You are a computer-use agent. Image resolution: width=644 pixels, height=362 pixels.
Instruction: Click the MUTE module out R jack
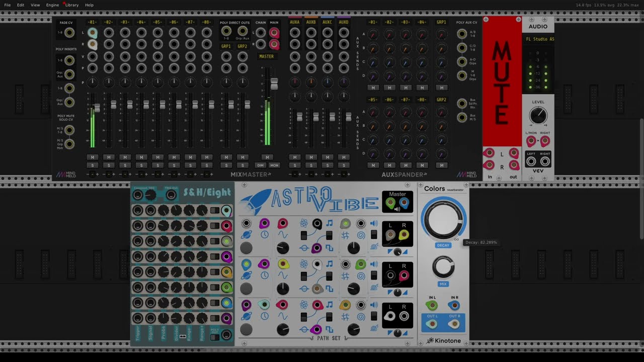514,165
